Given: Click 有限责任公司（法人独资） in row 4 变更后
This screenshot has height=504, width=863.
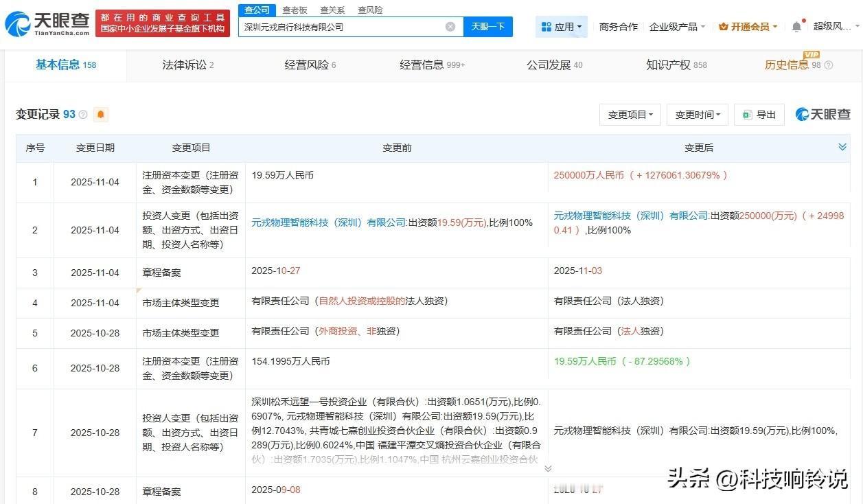Looking at the screenshot, I should pyautogui.click(x=609, y=301).
